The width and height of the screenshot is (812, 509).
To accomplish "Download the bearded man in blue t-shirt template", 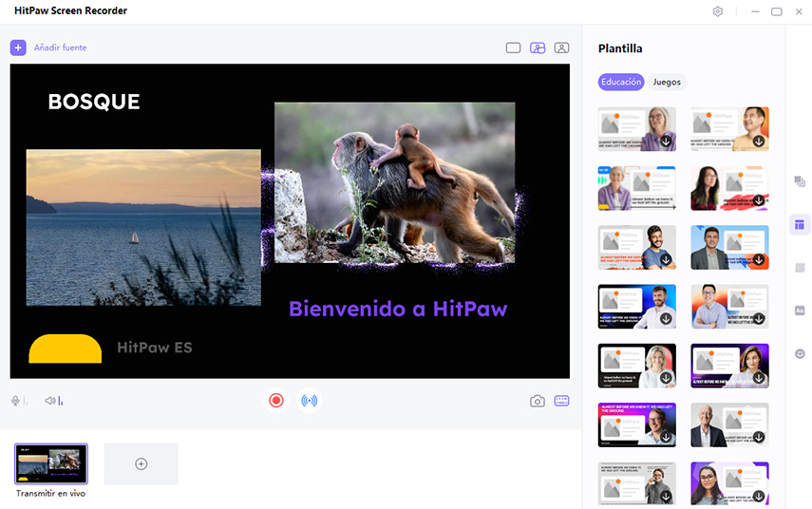I will pyautogui.click(x=666, y=259).
